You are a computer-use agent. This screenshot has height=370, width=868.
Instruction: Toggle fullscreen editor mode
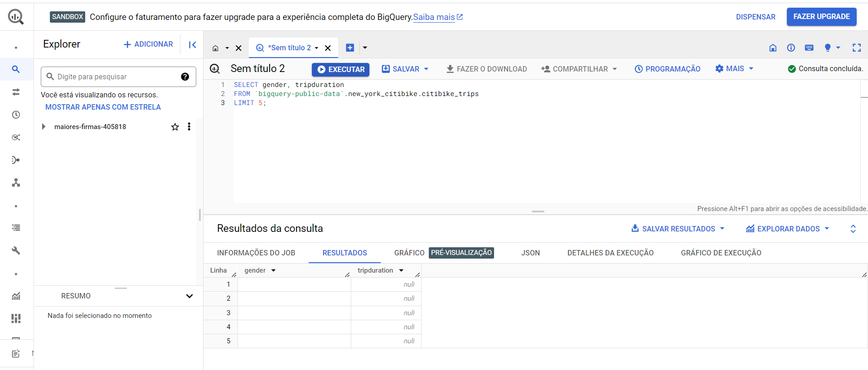[x=857, y=48]
